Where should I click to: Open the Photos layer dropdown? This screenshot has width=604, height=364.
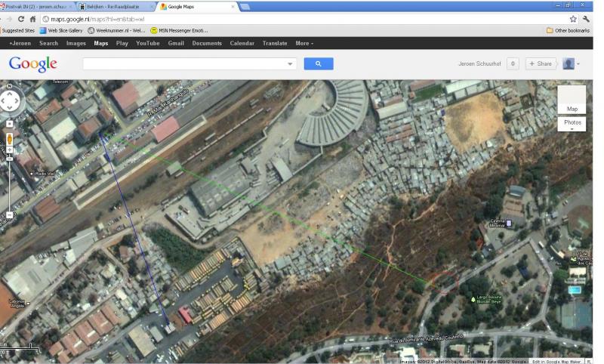[572, 124]
